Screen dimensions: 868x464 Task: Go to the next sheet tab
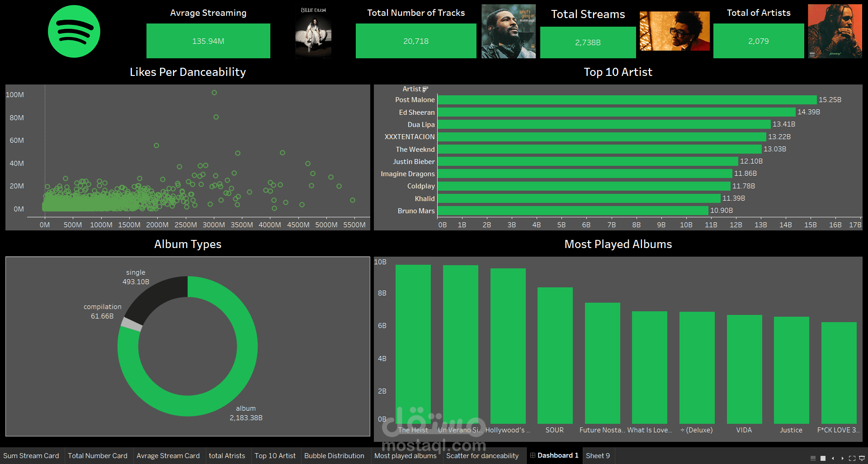coord(842,458)
